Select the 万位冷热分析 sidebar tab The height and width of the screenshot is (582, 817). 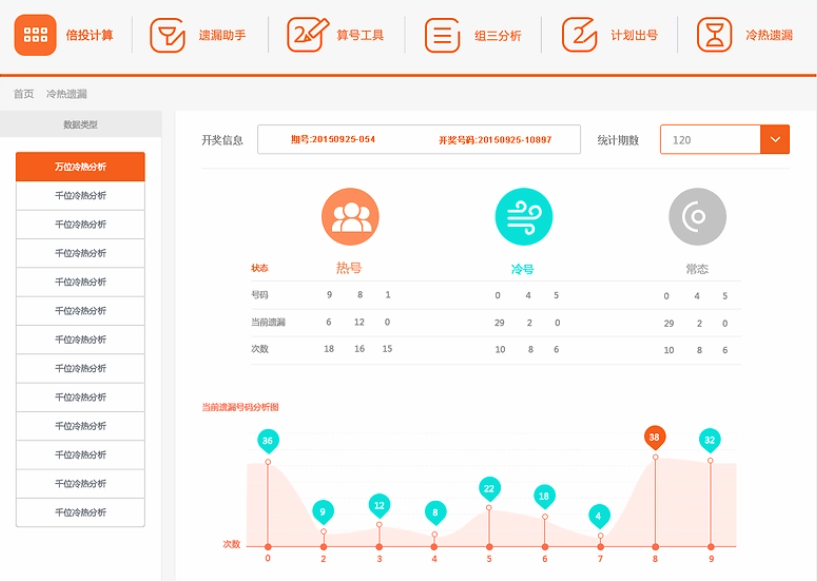pyautogui.click(x=80, y=167)
